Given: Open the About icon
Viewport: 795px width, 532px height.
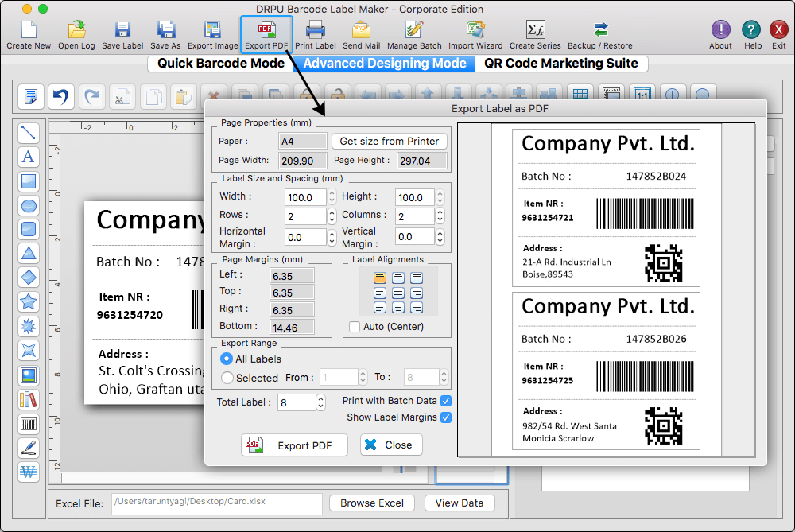Looking at the screenshot, I should point(720,34).
